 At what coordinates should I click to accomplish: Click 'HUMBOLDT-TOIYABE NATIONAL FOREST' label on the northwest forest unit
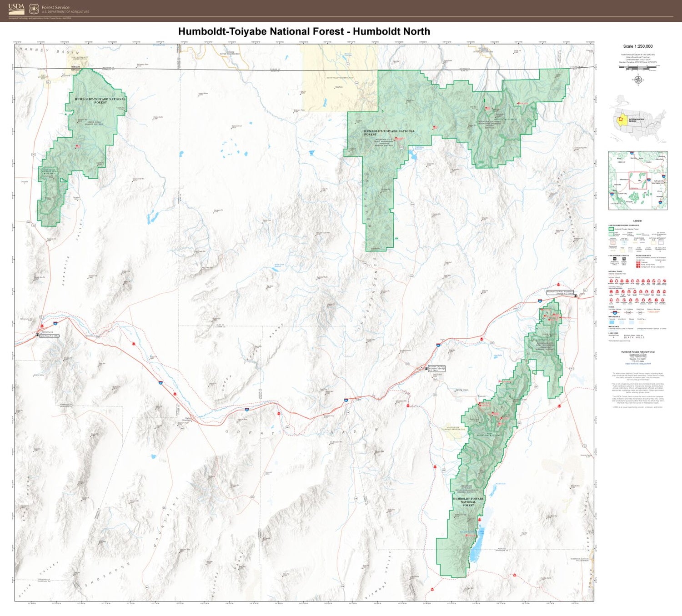pos(100,101)
